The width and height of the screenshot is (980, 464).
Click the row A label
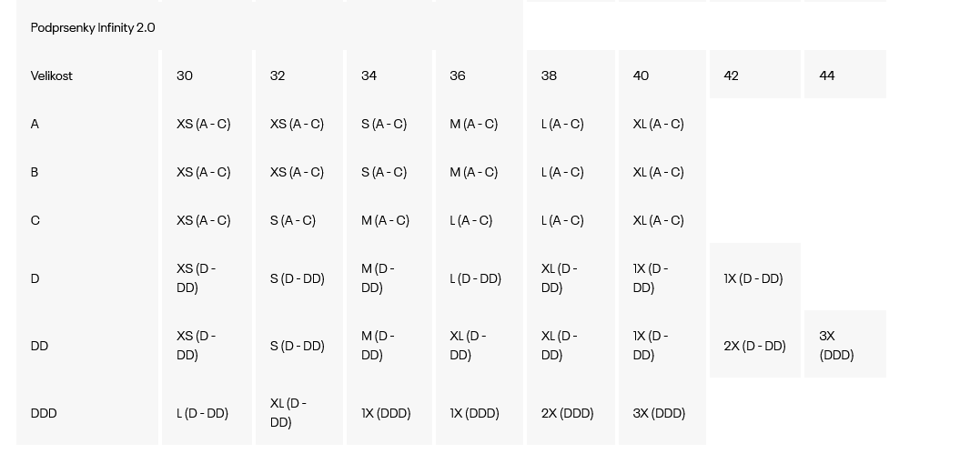[35, 125]
